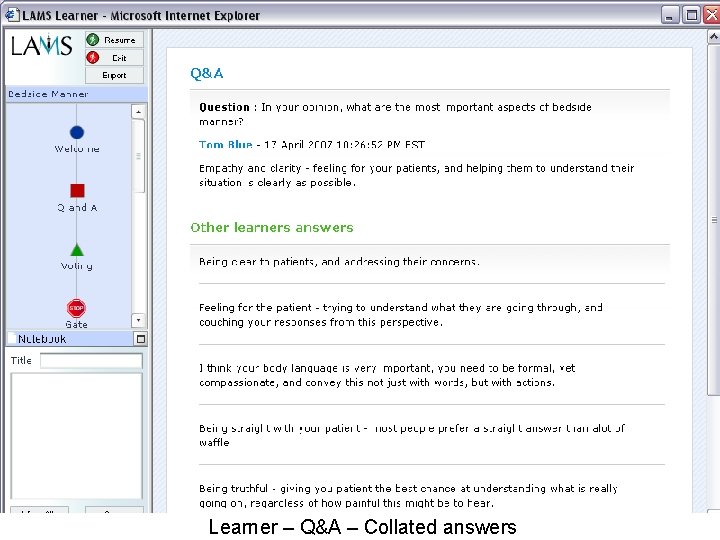Close the Internet Explorer window
The image size is (720, 540).
712,15
